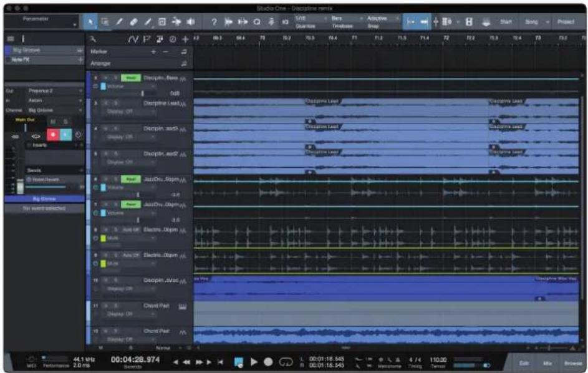Toggle Read automation on Discipline Bass track
Viewport: 588px width, 373px height.
(x=130, y=78)
